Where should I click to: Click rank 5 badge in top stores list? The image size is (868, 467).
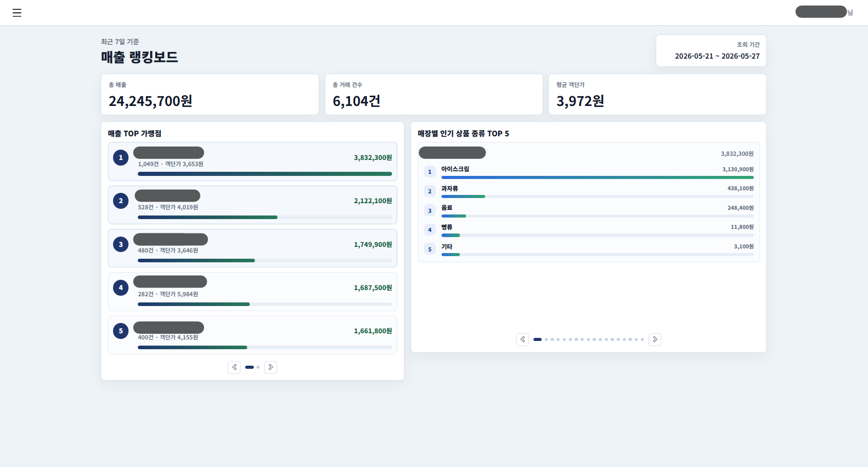click(121, 331)
